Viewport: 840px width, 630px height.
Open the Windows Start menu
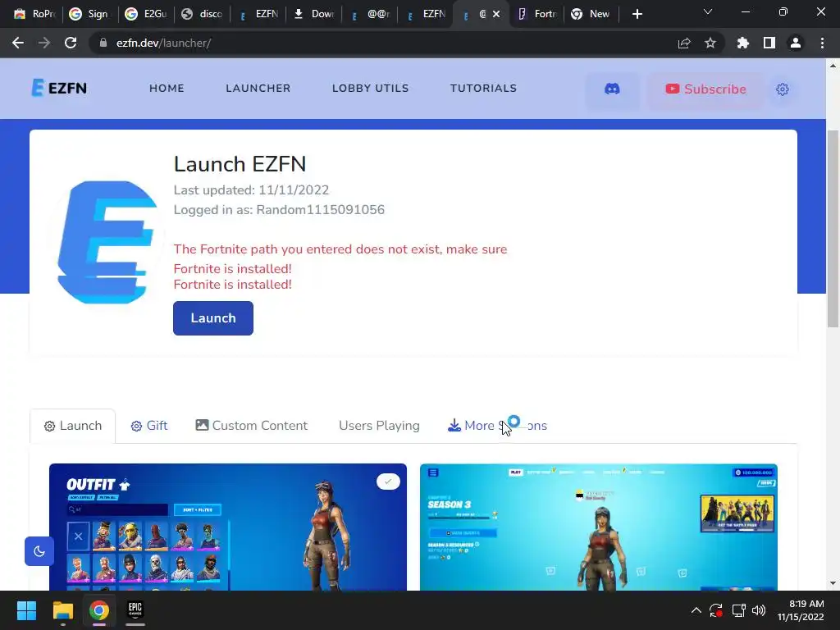coord(26,610)
